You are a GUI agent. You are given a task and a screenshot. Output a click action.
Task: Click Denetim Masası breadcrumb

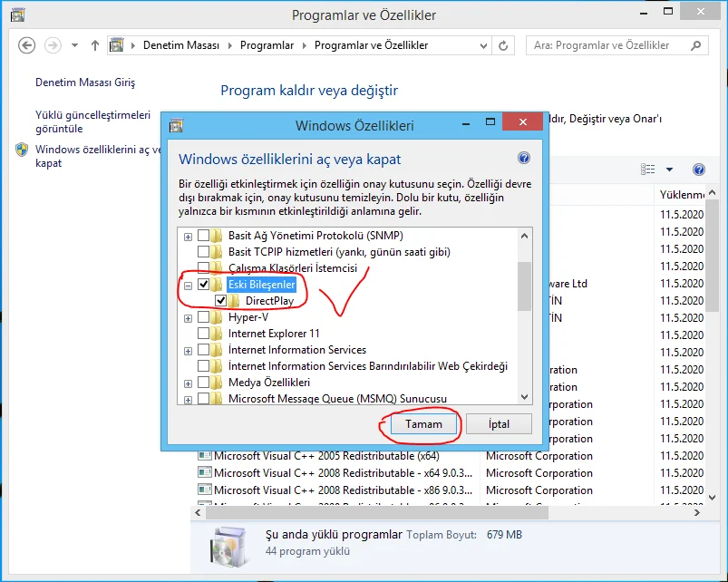pos(181,45)
